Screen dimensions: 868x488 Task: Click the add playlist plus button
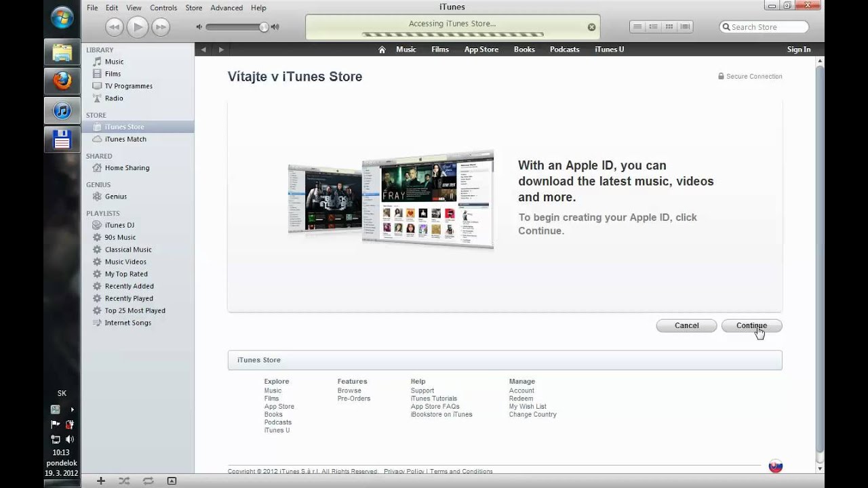click(x=101, y=481)
